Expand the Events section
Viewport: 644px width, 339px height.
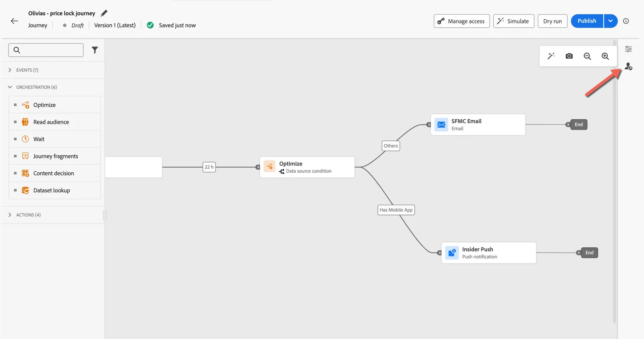click(10, 70)
